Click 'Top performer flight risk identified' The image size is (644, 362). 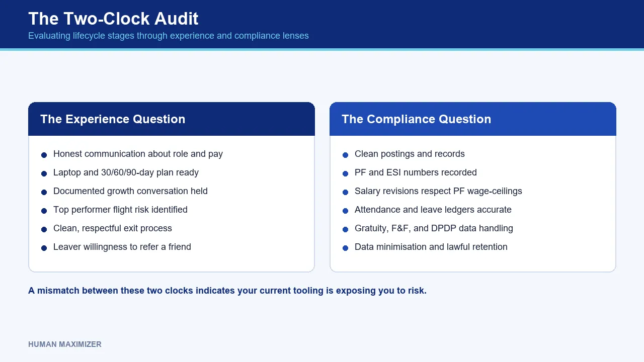[120, 210]
